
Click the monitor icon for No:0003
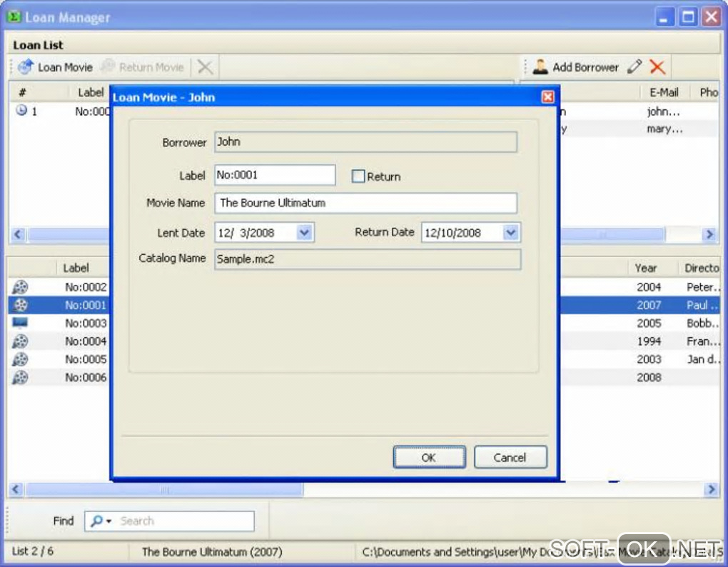tap(20, 323)
